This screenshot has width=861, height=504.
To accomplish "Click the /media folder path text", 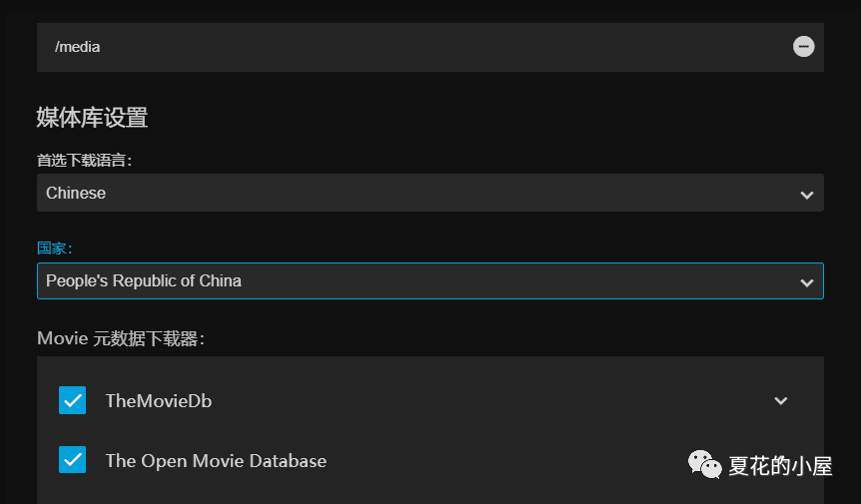I will (x=78, y=47).
